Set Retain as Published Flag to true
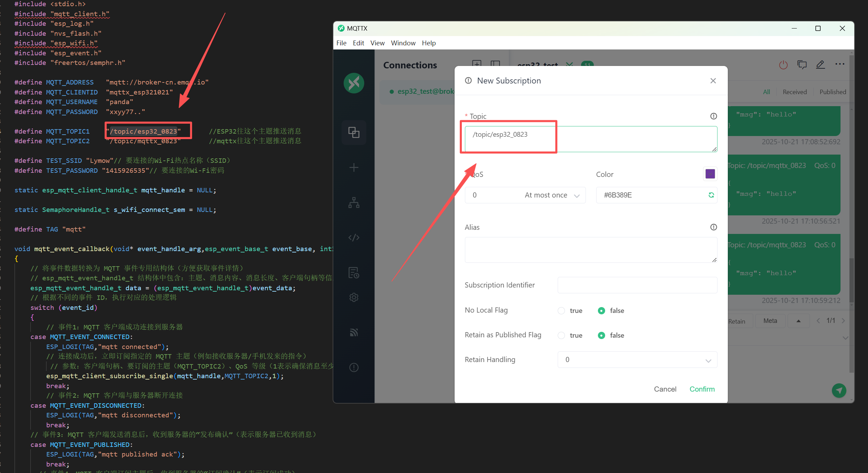This screenshot has width=868, height=473. (x=561, y=335)
